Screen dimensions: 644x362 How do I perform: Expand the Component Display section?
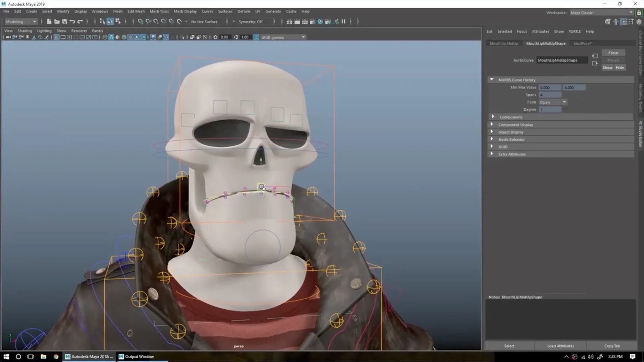pyautogui.click(x=516, y=125)
